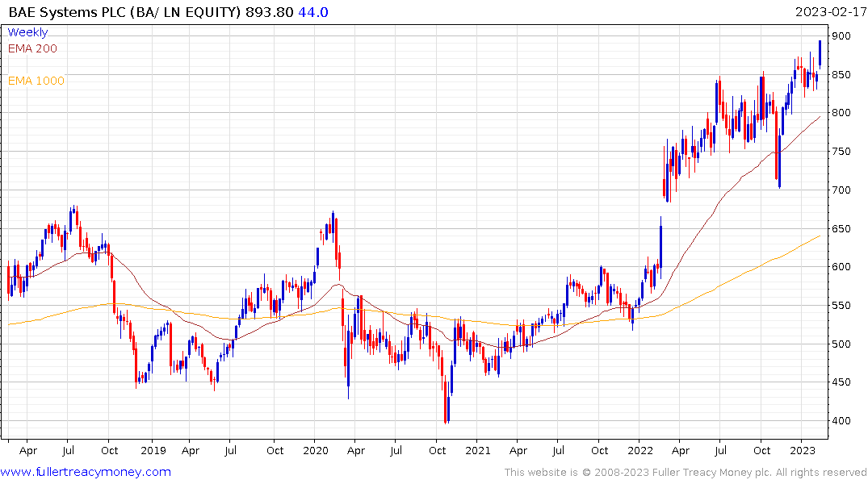Click the EMA 1000 legend label
The width and height of the screenshot is (868, 484).
pyautogui.click(x=36, y=81)
